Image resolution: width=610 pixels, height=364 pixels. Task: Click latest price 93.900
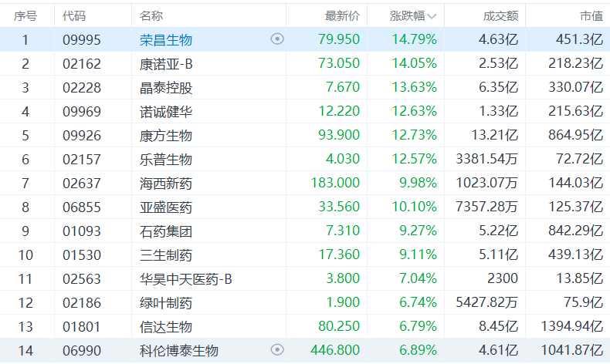tap(339, 135)
